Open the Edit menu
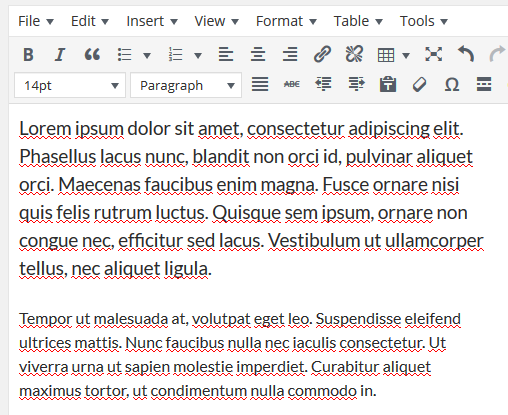The image size is (508, 415). pos(90,21)
